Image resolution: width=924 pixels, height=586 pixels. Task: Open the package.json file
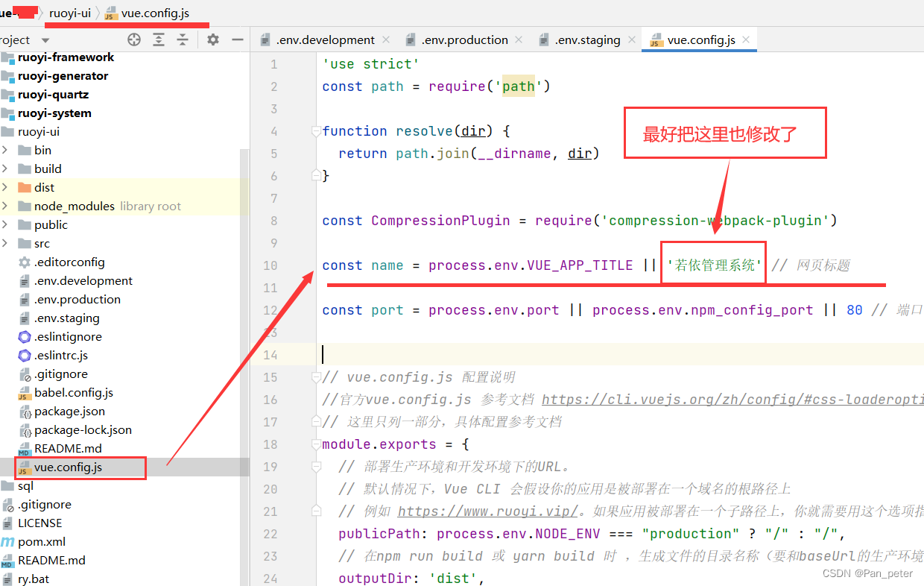pos(69,411)
